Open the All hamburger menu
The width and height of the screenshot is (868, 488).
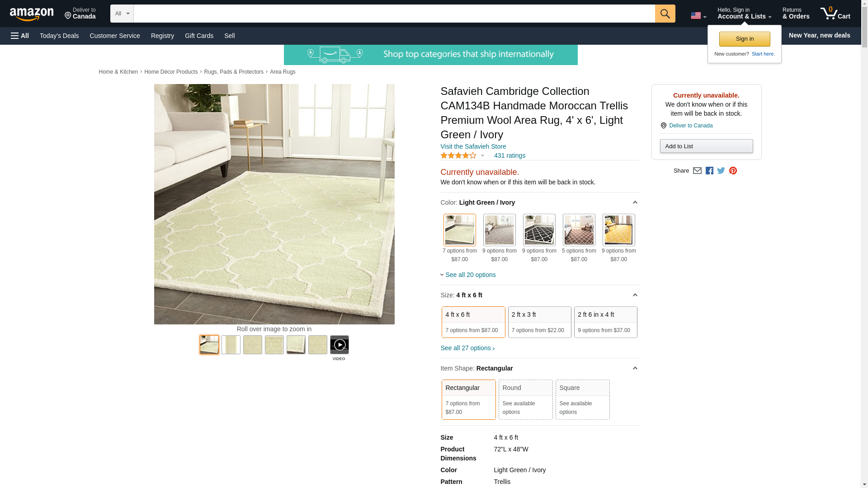click(x=20, y=36)
